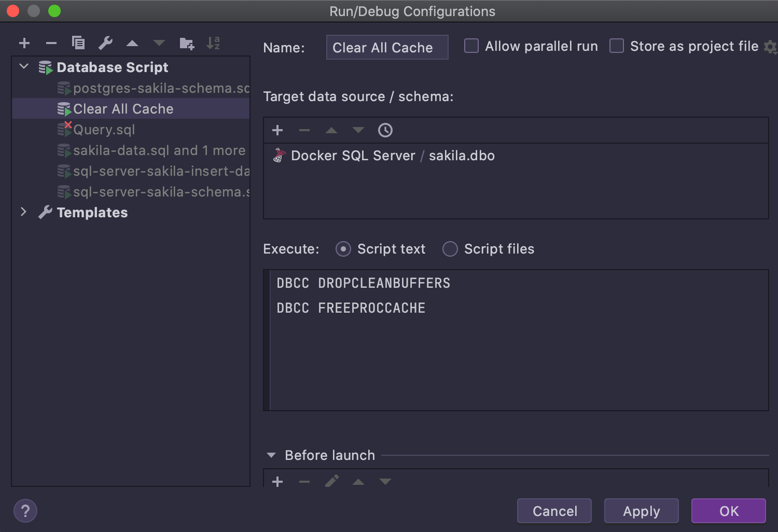Click the Docker SQL Server data source icon
The height and width of the screenshot is (532, 778).
pyautogui.click(x=280, y=156)
